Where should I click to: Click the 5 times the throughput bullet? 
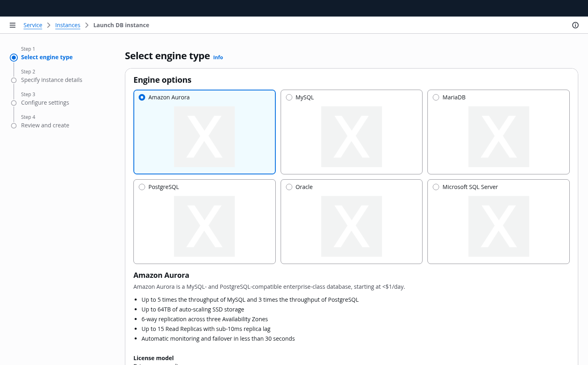pyautogui.click(x=250, y=300)
